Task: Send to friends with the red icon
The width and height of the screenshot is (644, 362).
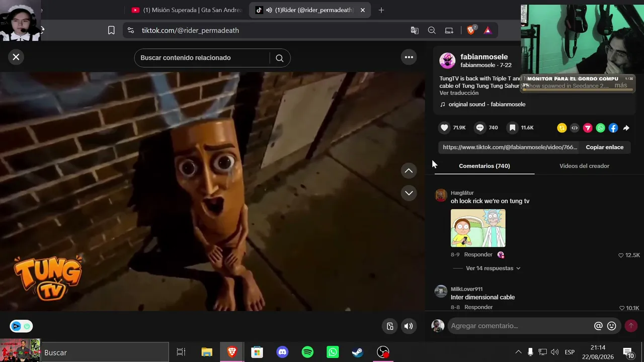Action: (588, 128)
